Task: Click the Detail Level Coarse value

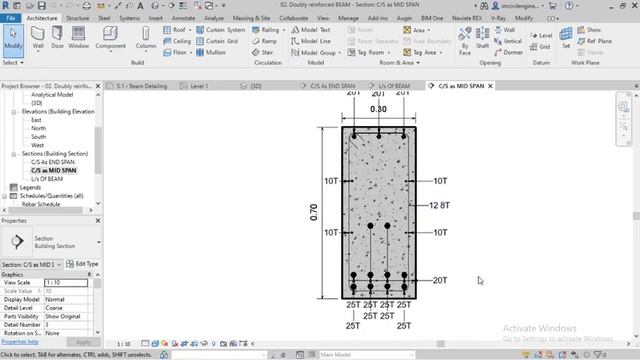Action: click(66, 308)
